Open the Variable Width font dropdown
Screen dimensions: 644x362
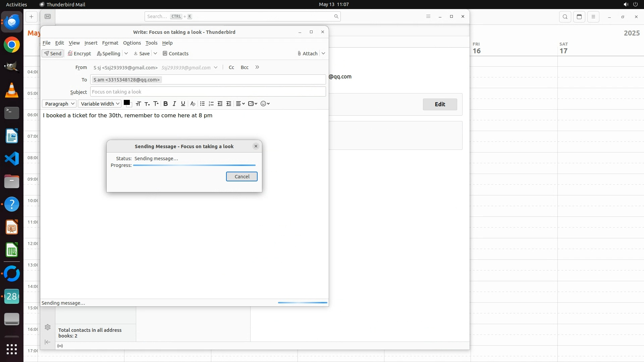click(100, 104)
